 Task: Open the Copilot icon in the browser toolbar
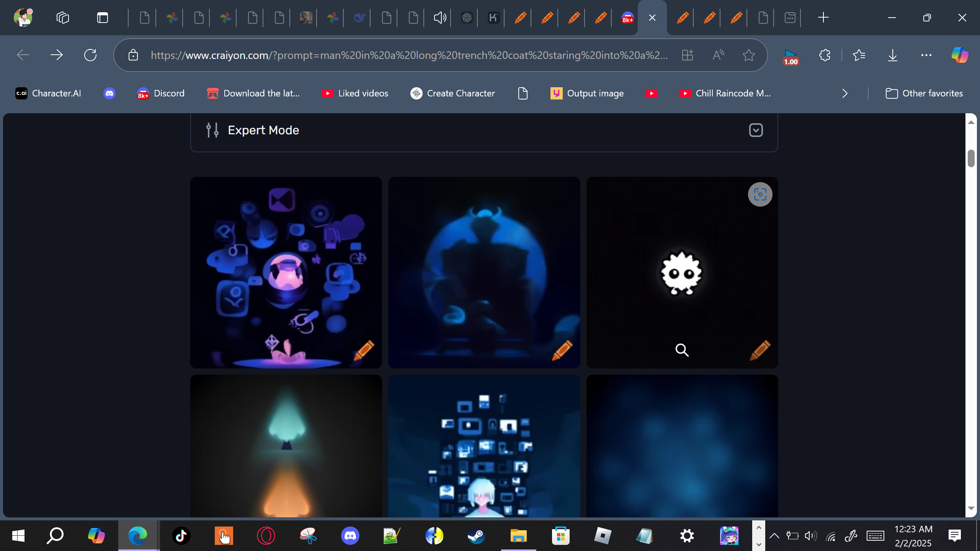959,55
